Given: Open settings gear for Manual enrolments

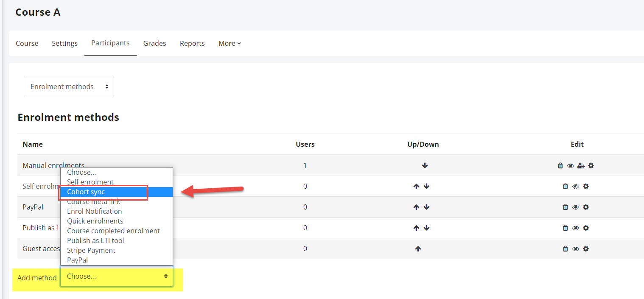Looking at the screenshot, I should click(x=591, y=166).
